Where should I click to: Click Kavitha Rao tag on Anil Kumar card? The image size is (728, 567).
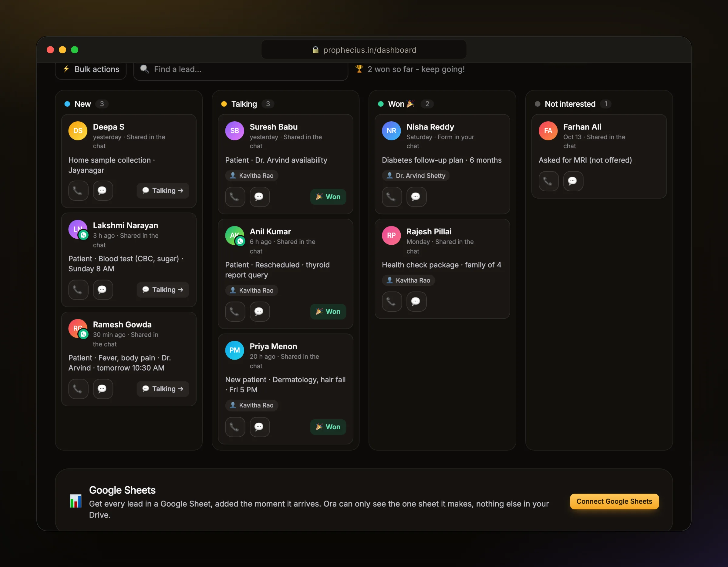click(252, 290)
